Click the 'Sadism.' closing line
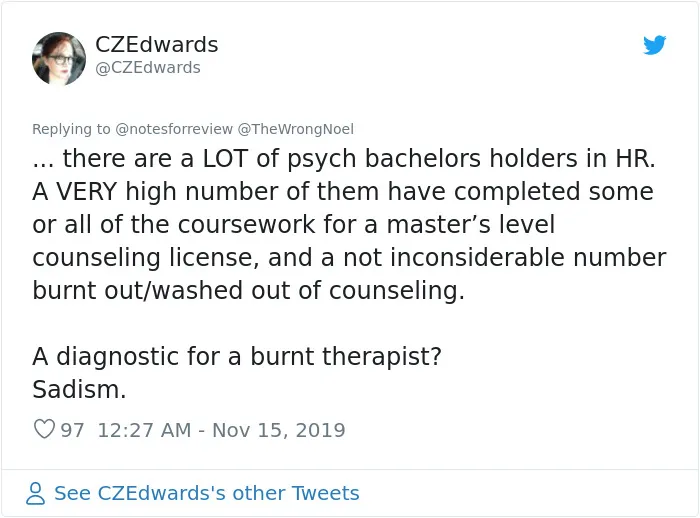Image resolution: width=700 pixels, height=518 pixels. coord(79,389)
